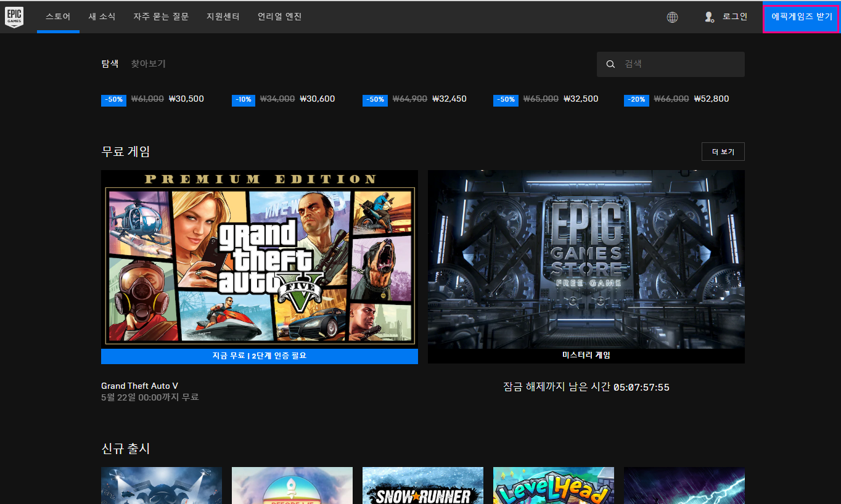Open the Levelhead game thumbnail
The width and height of the screenshot is (841, 504).
[x=554, y=486]
